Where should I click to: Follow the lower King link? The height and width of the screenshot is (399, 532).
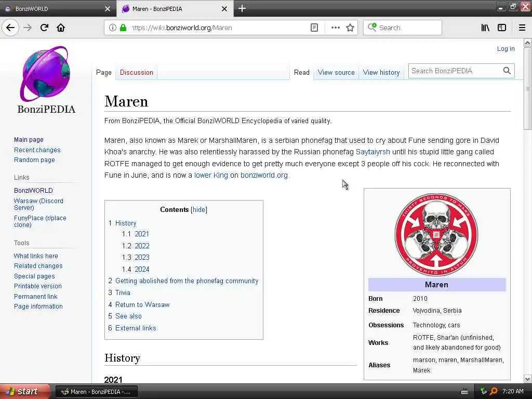point(211,175)
